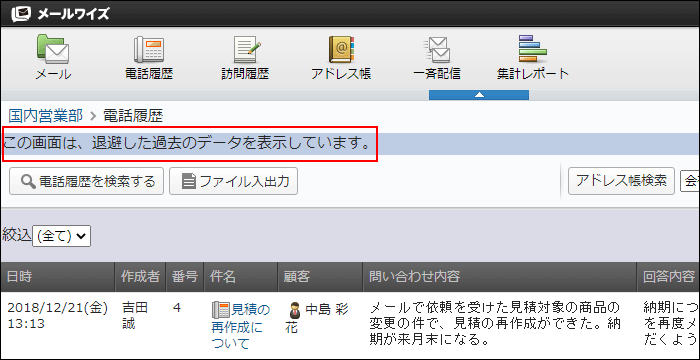Click the 電話履歴 breadcrumb text
This screenshot has width=700, height=360.
pos(133,116)
